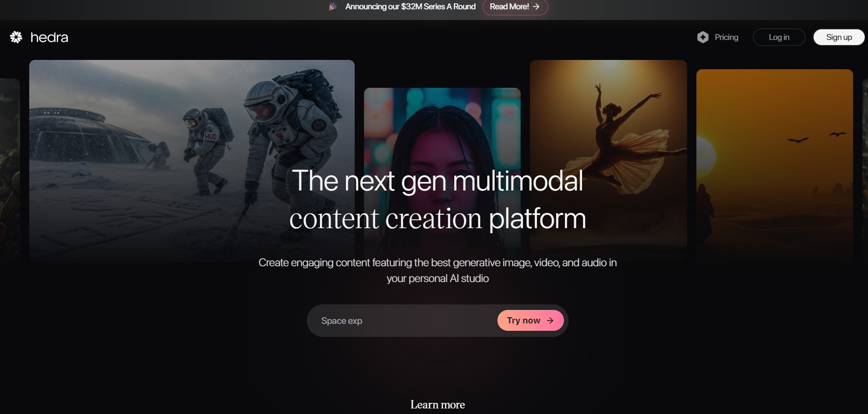
Task: Click the Try now button
Action: pos(530,321)
